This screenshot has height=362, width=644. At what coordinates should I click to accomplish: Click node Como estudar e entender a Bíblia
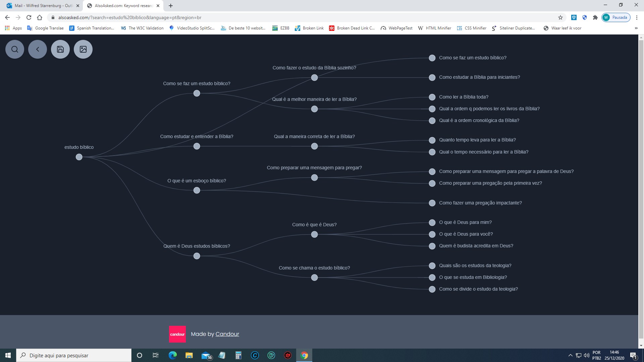click(x=197, y=146)
